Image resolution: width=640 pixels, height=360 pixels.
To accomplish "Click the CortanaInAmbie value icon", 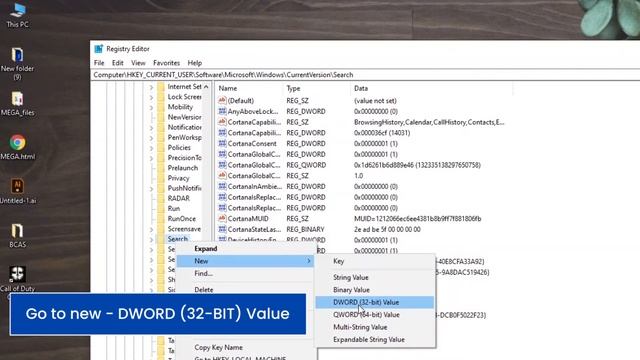I will tap(222, 186).
